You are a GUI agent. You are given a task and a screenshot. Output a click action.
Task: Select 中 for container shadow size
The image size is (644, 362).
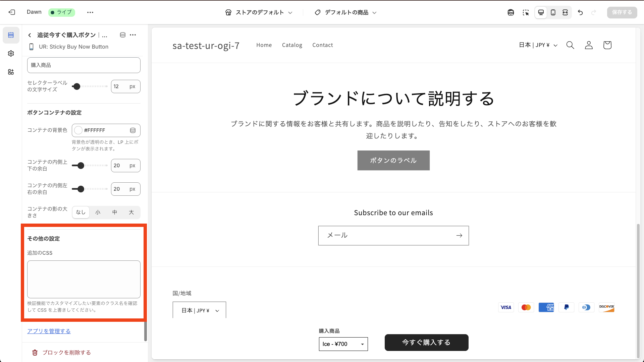[114, 212]
